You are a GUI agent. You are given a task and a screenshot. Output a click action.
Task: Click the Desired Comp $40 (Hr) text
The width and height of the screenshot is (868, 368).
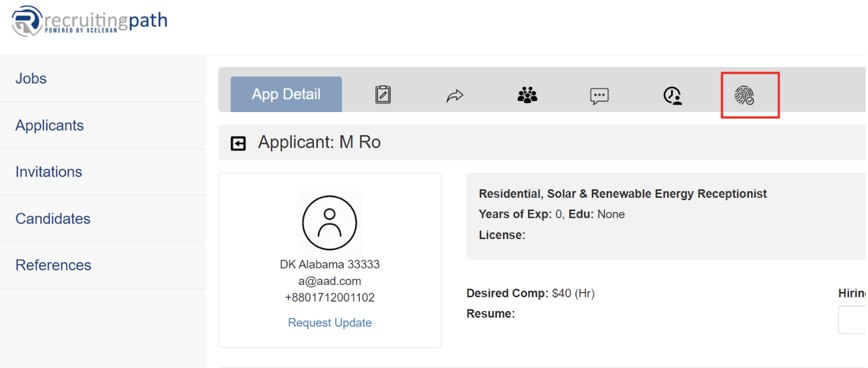(x=530, y=293)
